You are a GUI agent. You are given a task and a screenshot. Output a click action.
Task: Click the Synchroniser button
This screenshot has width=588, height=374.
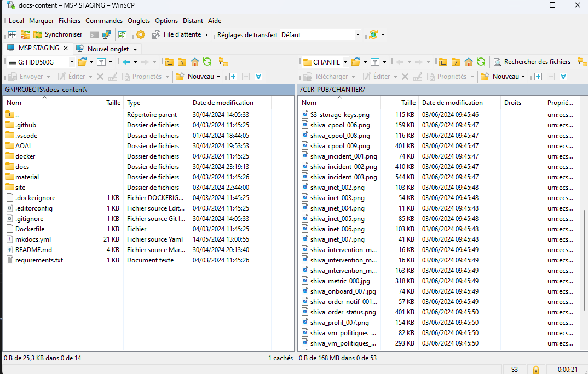click(x=57, y=34)
